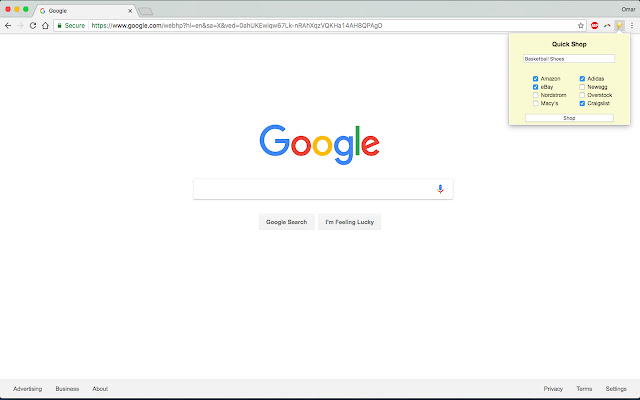640x400 pixels.
Task: Uncheck the Amazon checkbox
Action: tap(536, 79)
